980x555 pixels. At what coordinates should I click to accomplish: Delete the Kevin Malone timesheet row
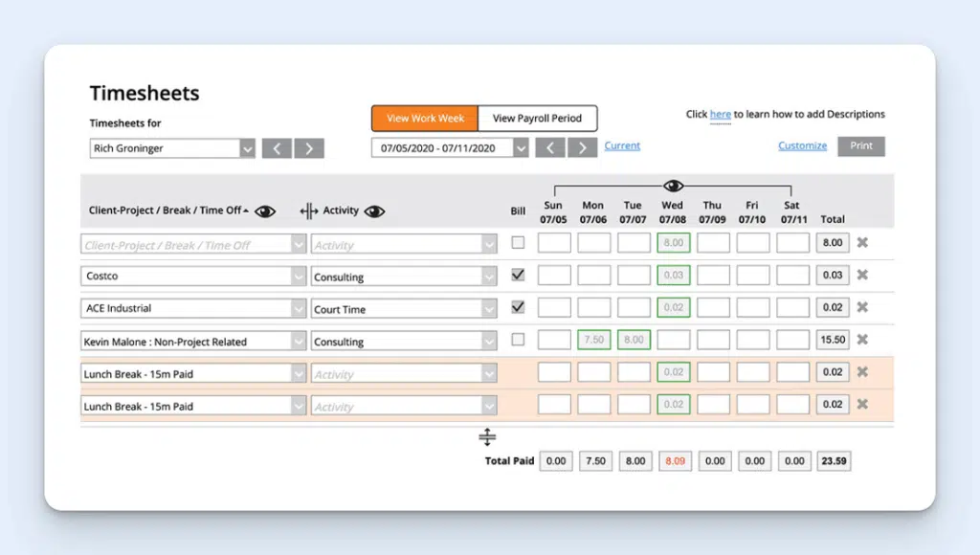tap(861, 340)
